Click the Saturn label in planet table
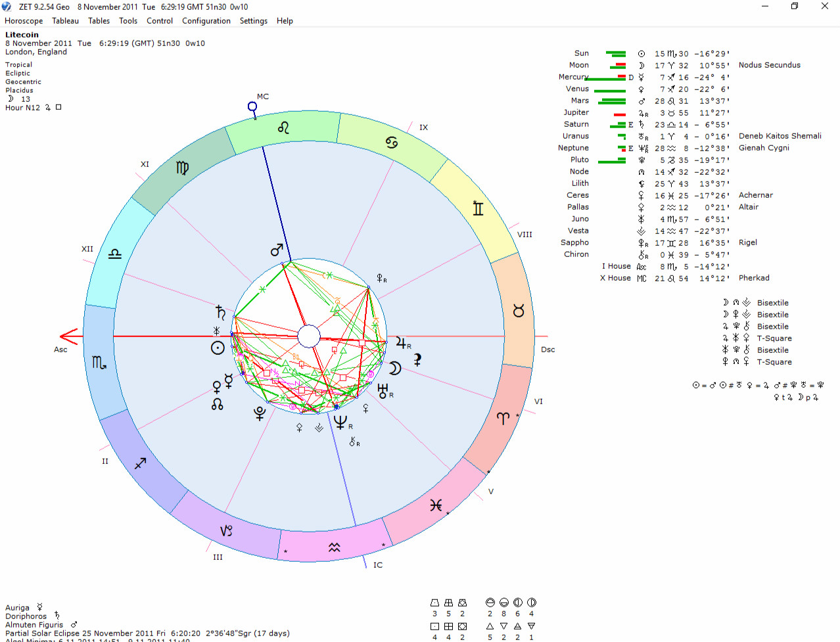This screenshot has height=642, width=840. (576, 124)
